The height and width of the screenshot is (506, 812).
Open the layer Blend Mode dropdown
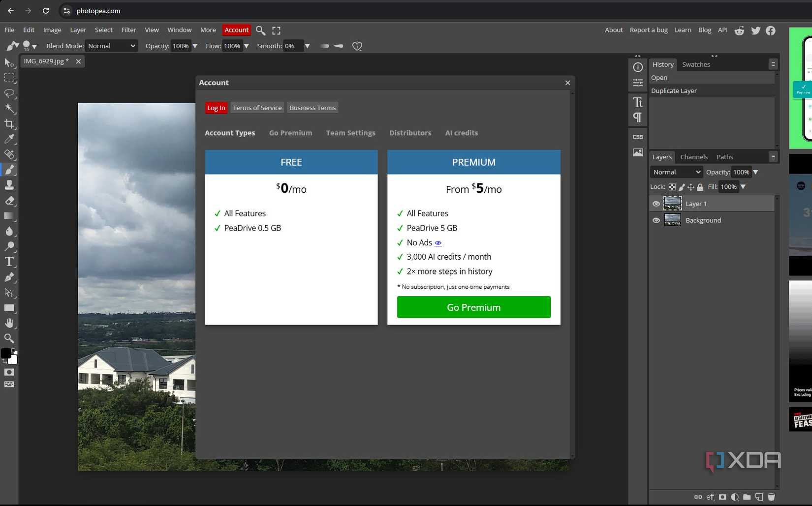(676, 172)
